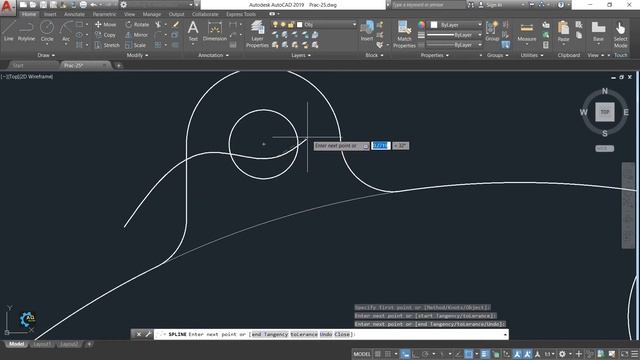This screenshot has height=360, width=640.
Task: Toggle lineweight display in status bar
Action: coord(484,354)
